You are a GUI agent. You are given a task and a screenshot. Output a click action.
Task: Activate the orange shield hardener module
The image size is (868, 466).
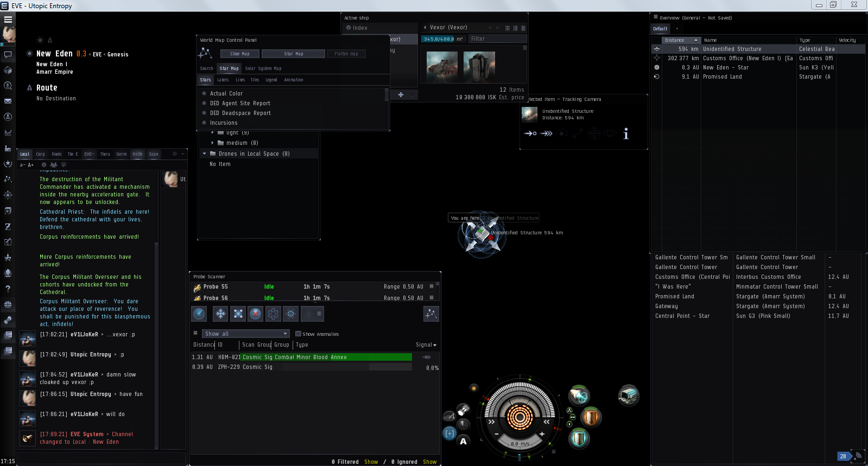[x=591, y=417]
